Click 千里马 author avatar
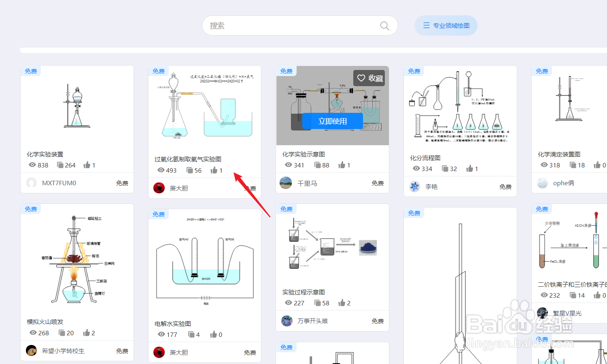This screenshot has width=607, height=364. point(285,183)
